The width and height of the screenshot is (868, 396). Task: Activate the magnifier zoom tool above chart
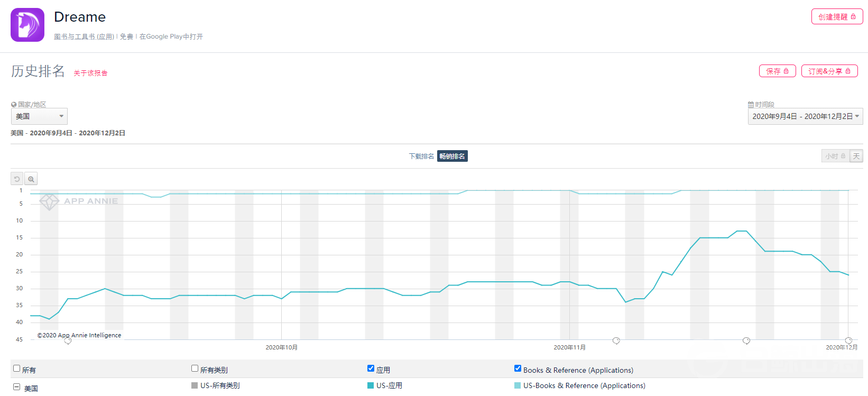[x=31, y=179]
